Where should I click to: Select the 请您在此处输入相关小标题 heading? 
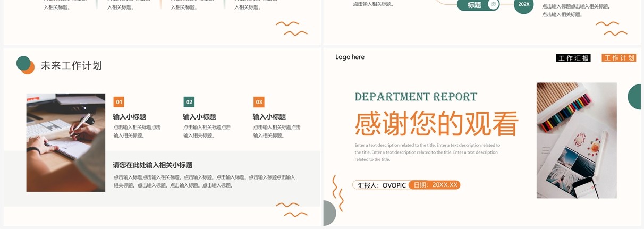pyautogui.click(x=152, y=165)
